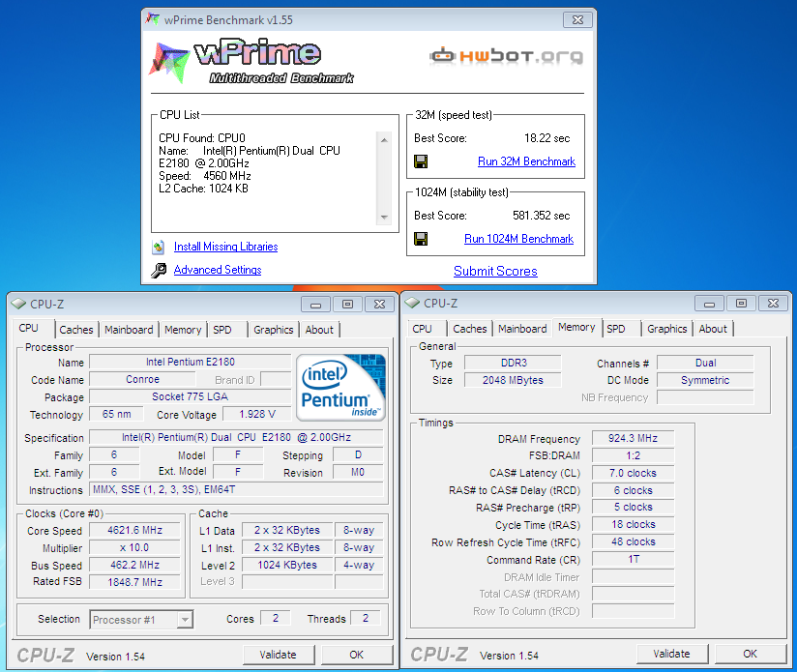Click Package value Socket 775 LGA
The width and height of the screenshot is (797, 672).
point(191,396)
